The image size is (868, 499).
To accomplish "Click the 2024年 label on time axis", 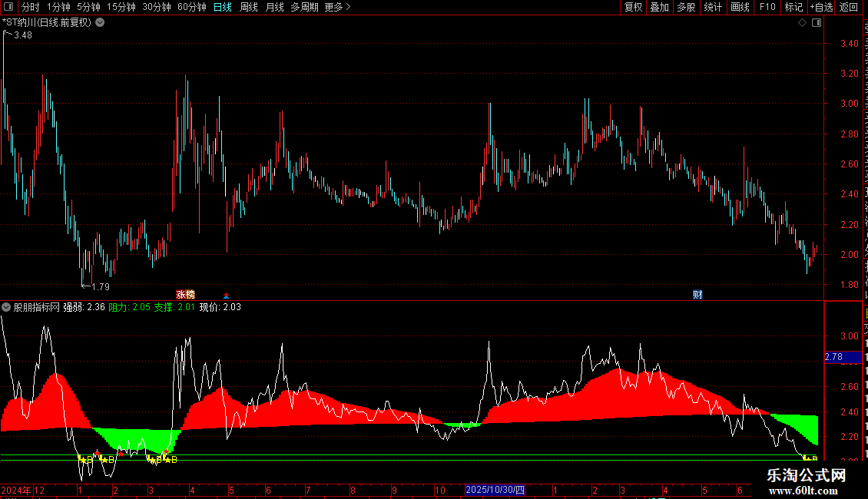I will (16, 490).
